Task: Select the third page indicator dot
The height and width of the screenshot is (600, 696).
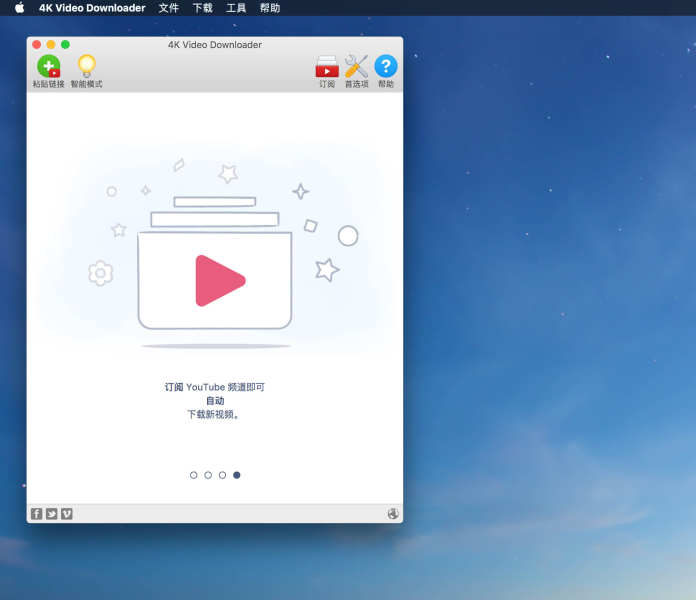Action: tap(222, 475)
